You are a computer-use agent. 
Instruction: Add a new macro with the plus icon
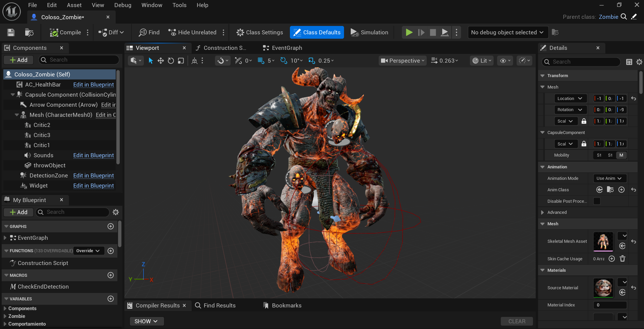click(111, 275)
